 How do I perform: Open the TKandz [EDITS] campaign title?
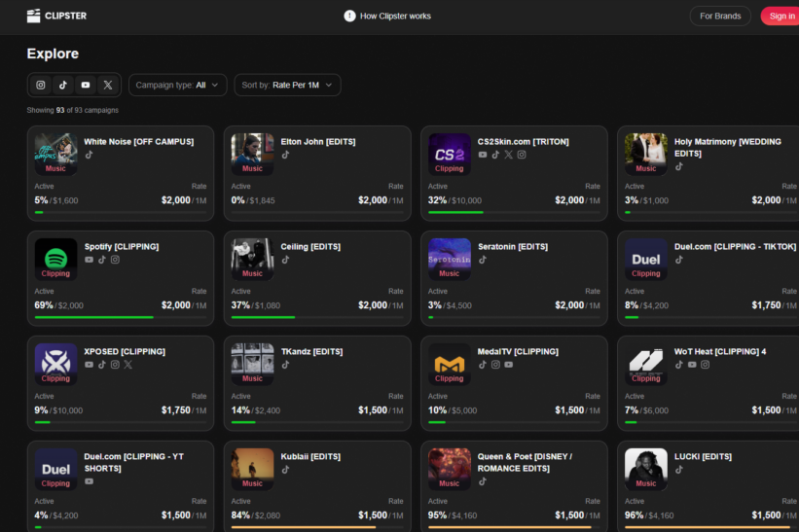pos(311,351)
